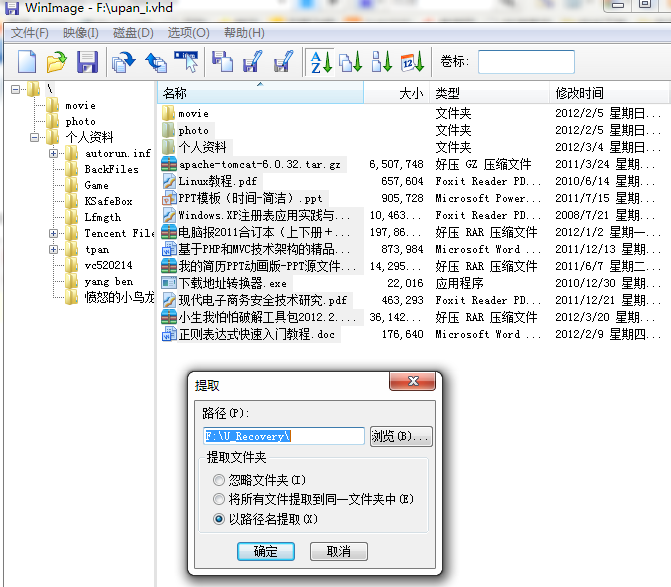The width and height of the screenshot is (671, 587).
Task: Click the Linux教程.pdf file icon
Action: tap(169, 181)
